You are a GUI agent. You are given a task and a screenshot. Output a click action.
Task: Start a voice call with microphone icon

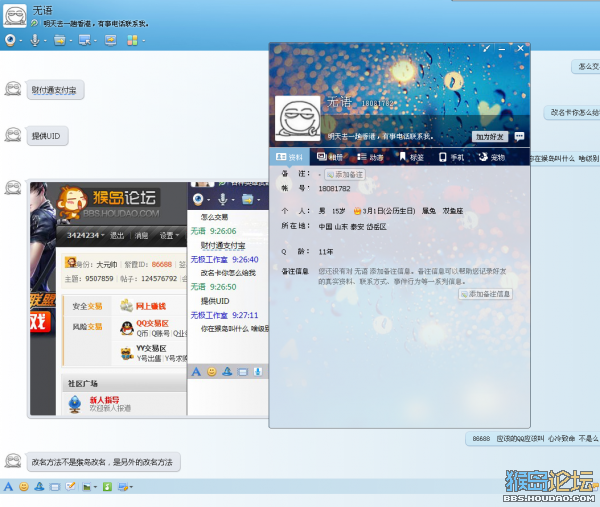[35, 40]
